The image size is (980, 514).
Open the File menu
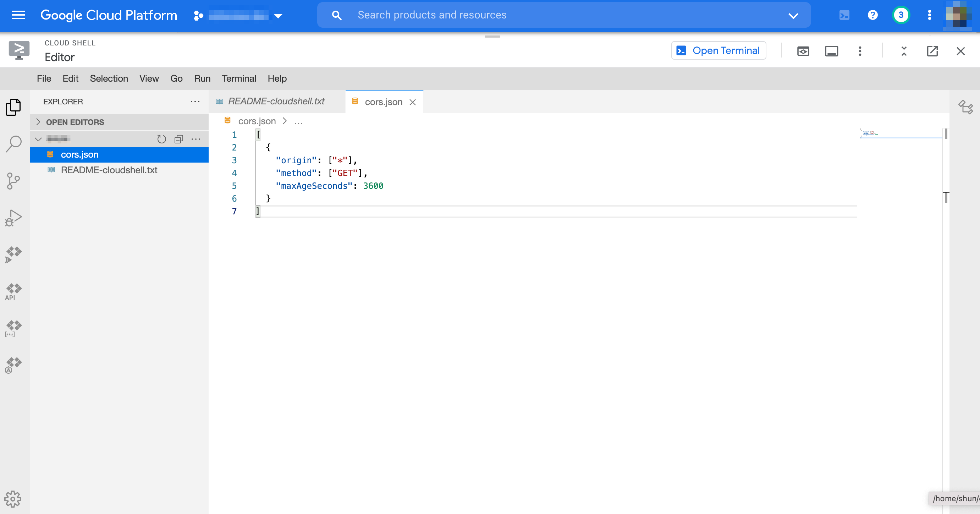(44, 78)
